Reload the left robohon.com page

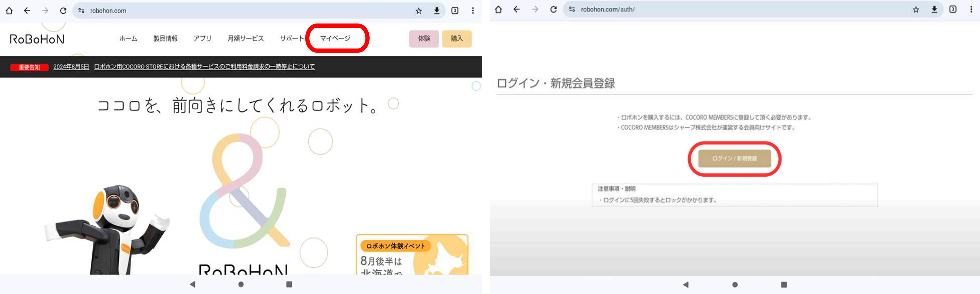(63, 11)
